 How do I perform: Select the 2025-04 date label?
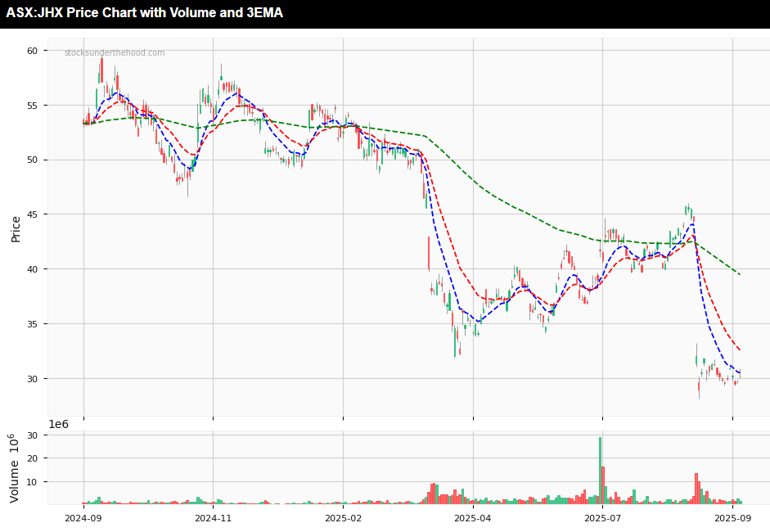pos(472,518)
